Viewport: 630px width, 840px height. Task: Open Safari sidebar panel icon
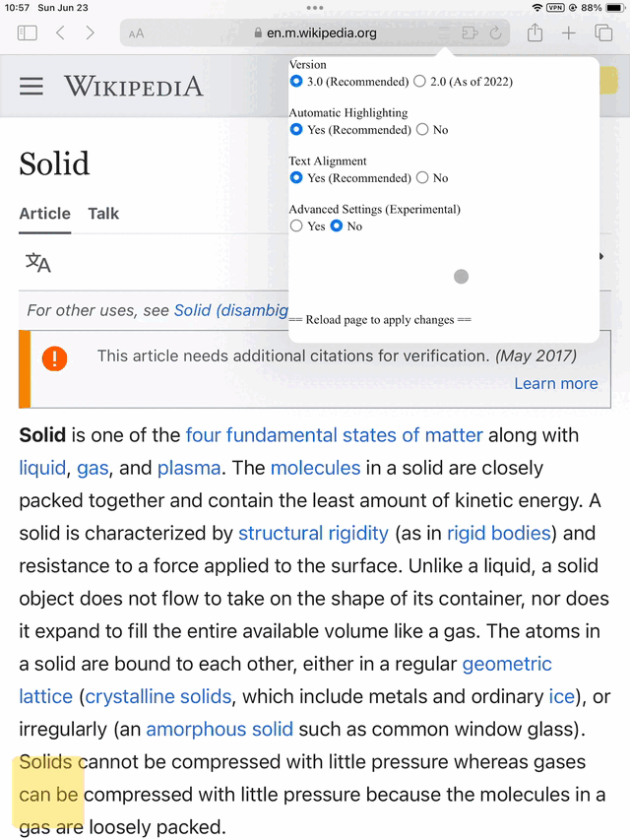point(28,33)
